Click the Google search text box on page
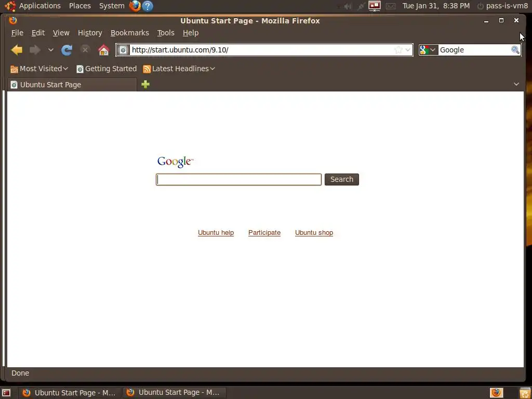The width and height of the screenshot is (532, 399). [x=238, y=179]
